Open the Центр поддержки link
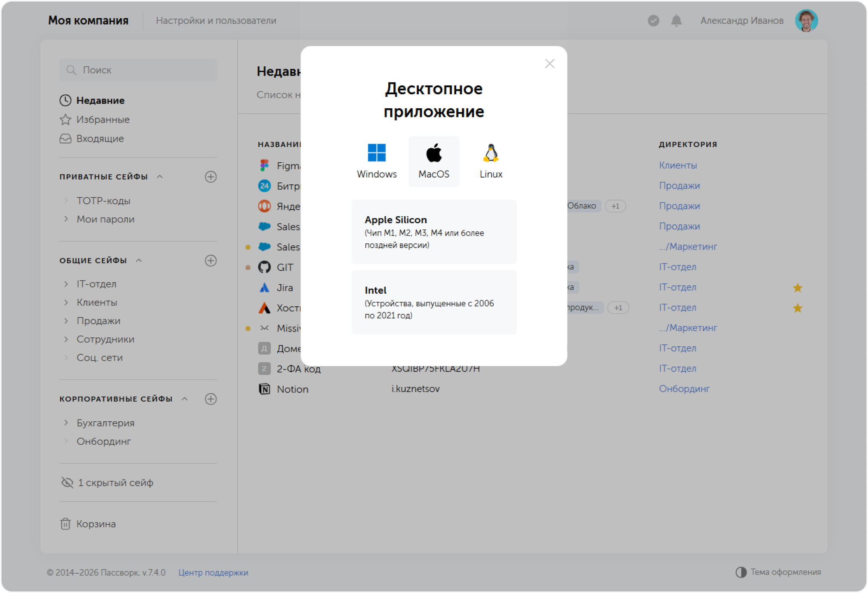868x593 pixels. 213,572
